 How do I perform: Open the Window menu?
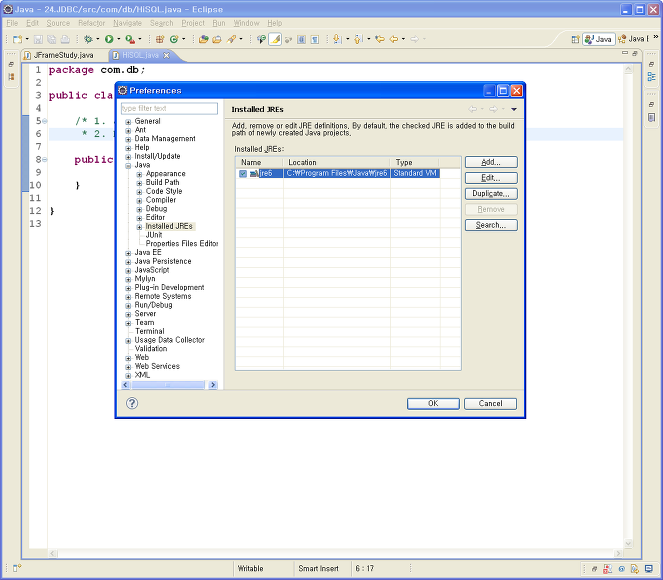tap(246, 23)
